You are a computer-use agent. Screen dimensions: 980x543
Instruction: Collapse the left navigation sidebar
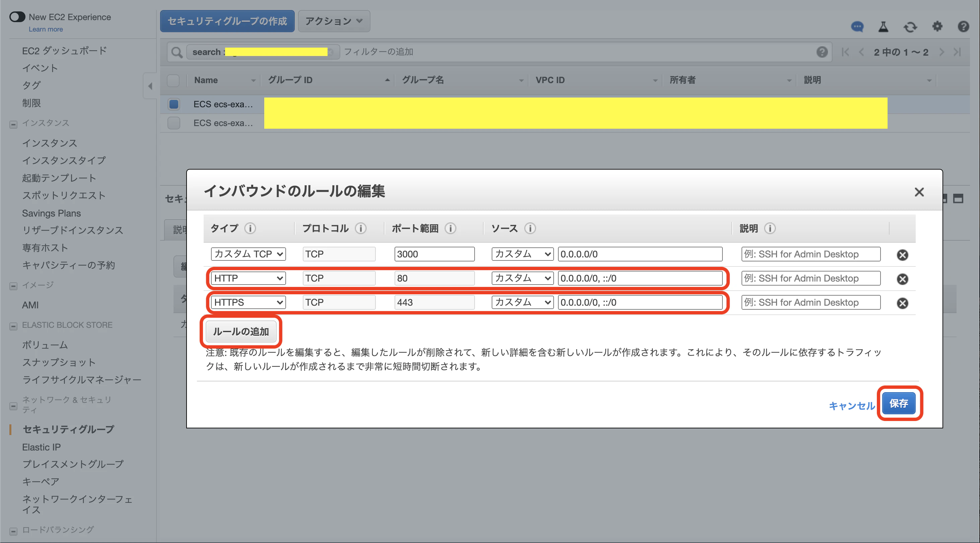(150, 86)
